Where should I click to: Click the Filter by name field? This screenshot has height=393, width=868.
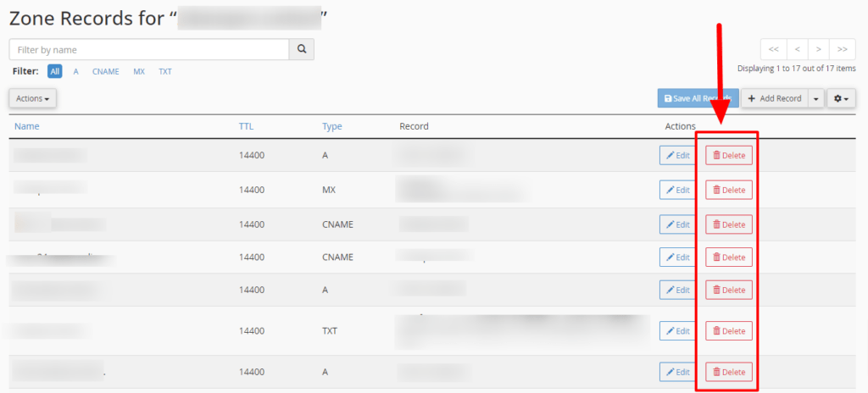tap(149, 50)
